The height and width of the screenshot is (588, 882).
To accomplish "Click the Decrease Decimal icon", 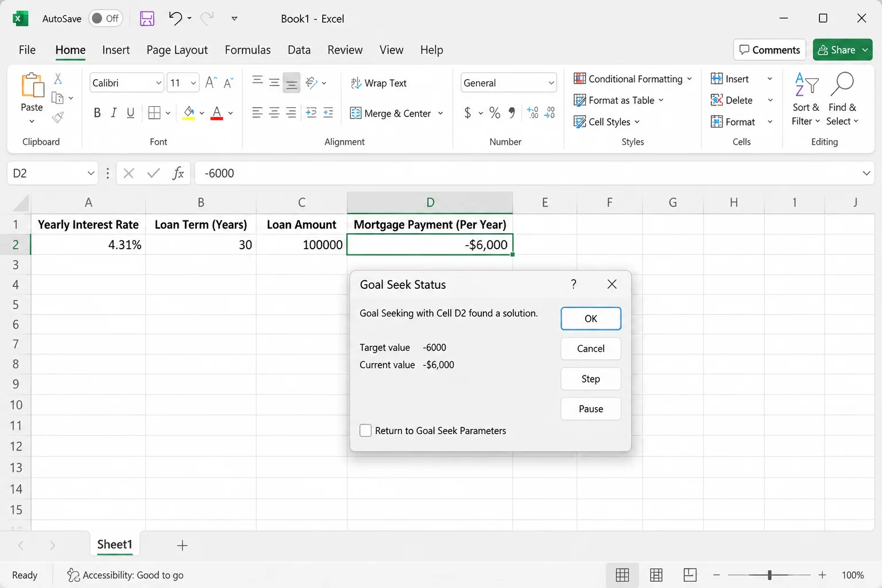I will point(550,113).
